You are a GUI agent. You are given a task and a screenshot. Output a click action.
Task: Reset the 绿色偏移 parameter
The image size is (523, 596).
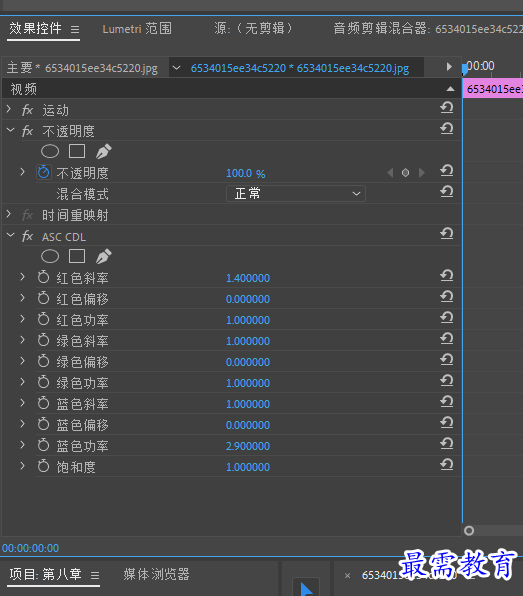point(447,360)
